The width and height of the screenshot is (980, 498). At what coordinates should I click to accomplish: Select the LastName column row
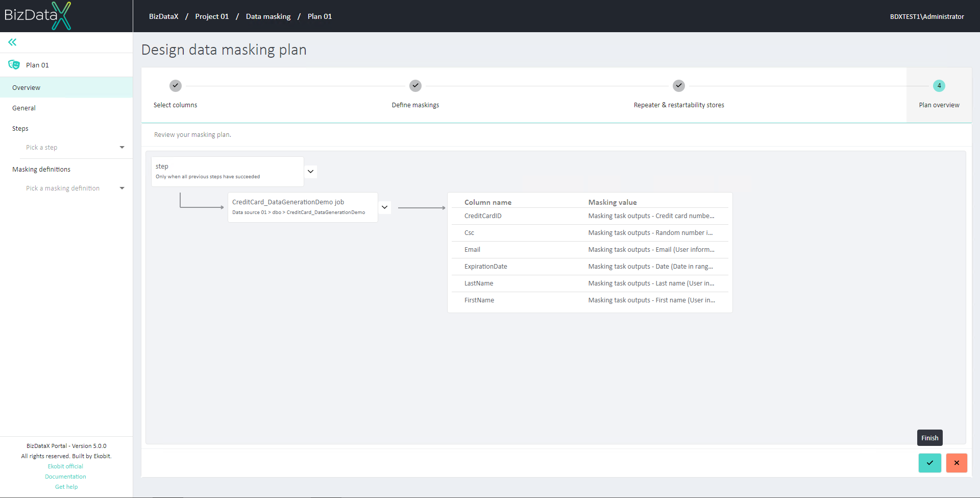590,283
